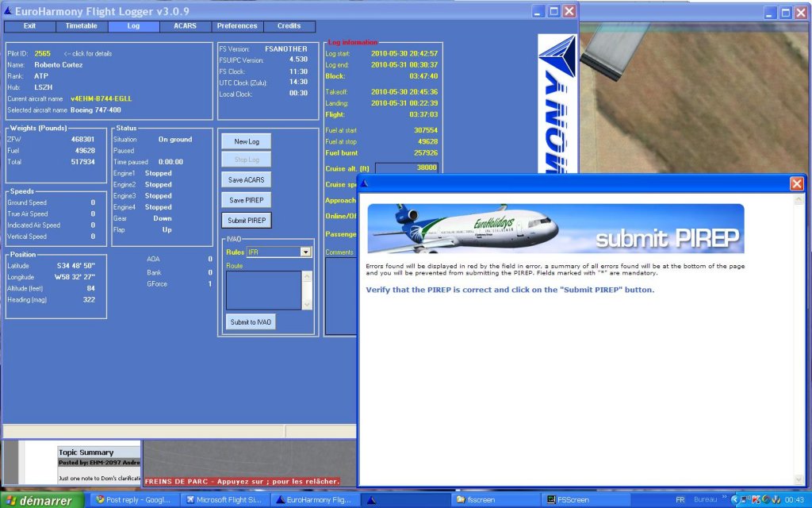The width and height of the screenshot is (812, 508).
Task: Click the Post reply Google Chrome taskbar item
Action: pyautogui.click(x=132, y=500)
